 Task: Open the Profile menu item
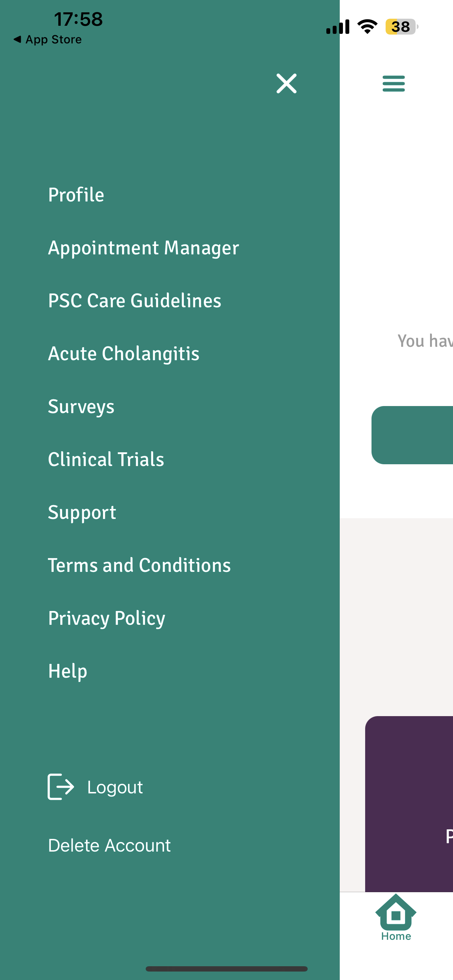coord(76,195)
